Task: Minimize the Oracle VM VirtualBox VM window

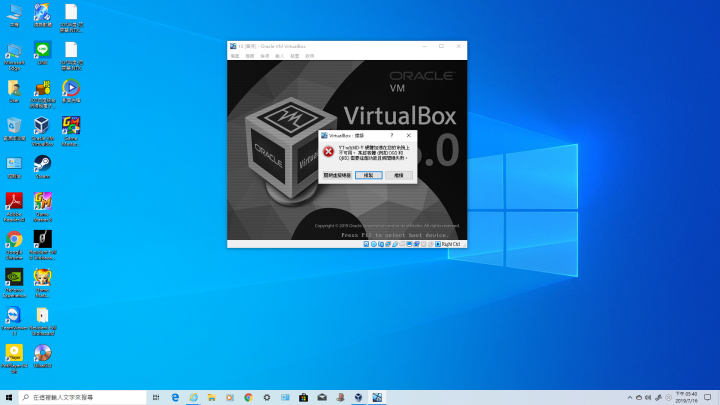Action: [x=424, y=46]
